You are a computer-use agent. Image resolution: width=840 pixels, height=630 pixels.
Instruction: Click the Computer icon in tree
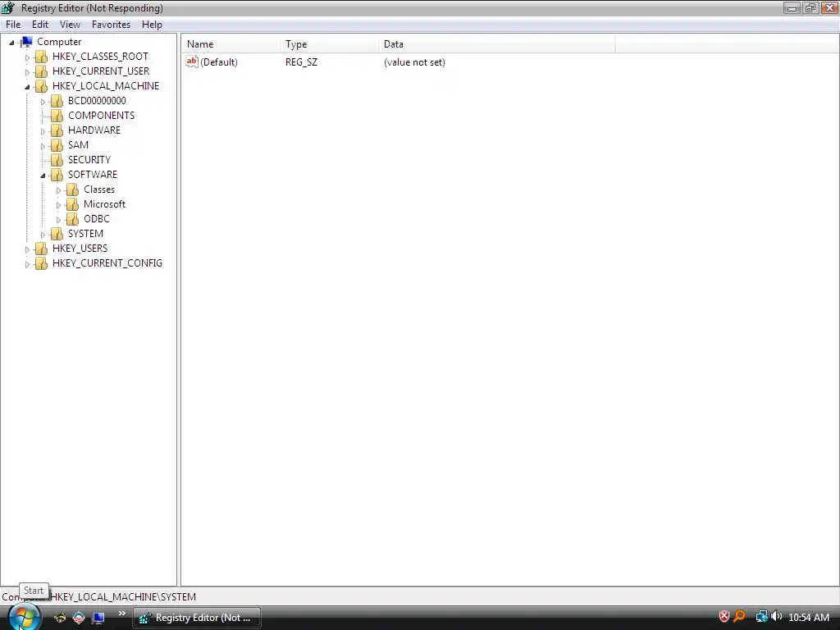tap(26, 42)
